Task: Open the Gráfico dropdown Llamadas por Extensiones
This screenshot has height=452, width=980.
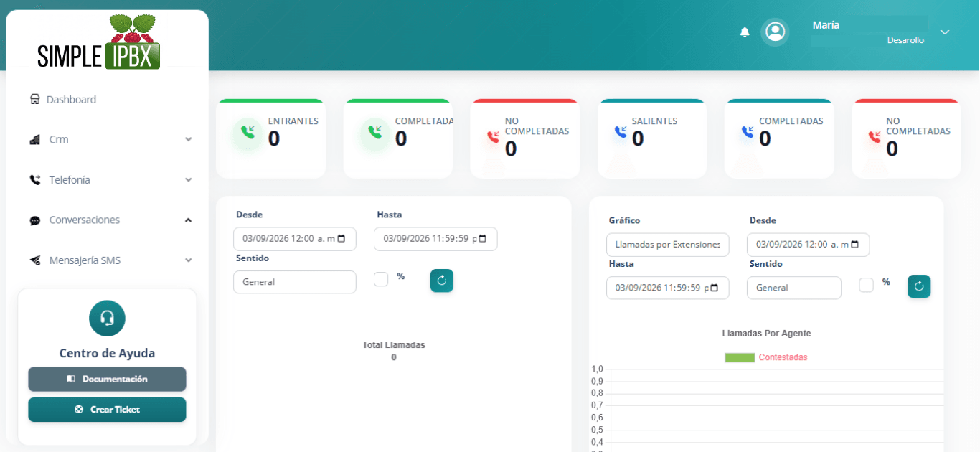Action: click(668, 245)
